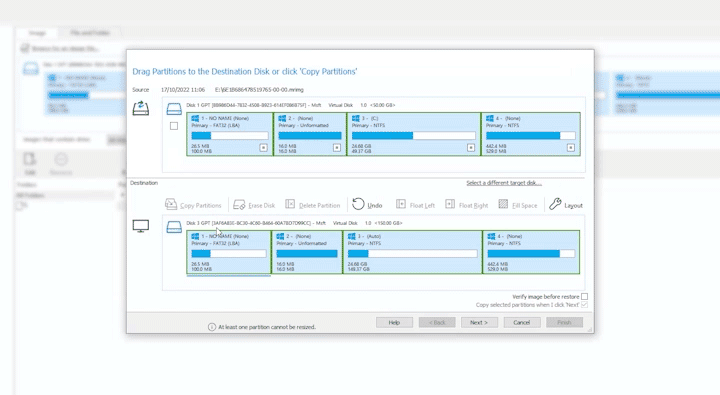Click Windows logo on destination partition 4
The image size is (720, 395).
491,236
